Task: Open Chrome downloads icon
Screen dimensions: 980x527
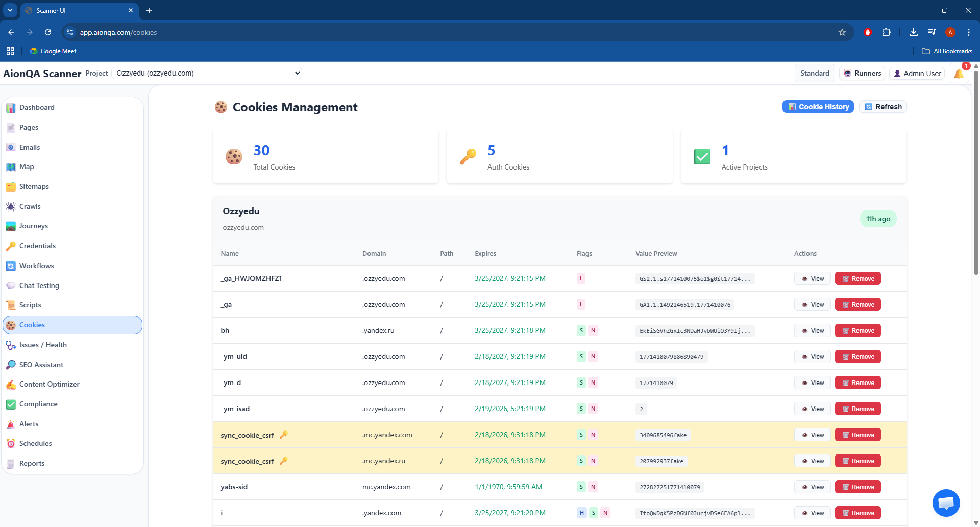Action: [x=913, y=32]
